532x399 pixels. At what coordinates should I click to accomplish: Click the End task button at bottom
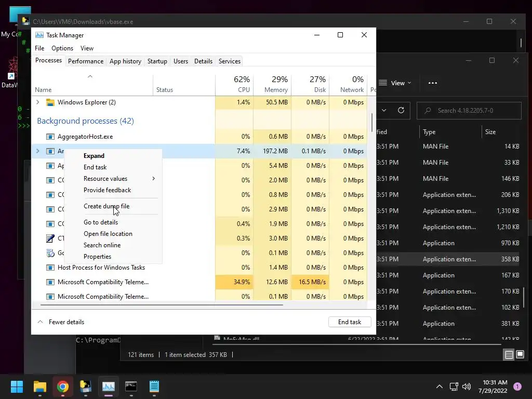coord(350,322)
